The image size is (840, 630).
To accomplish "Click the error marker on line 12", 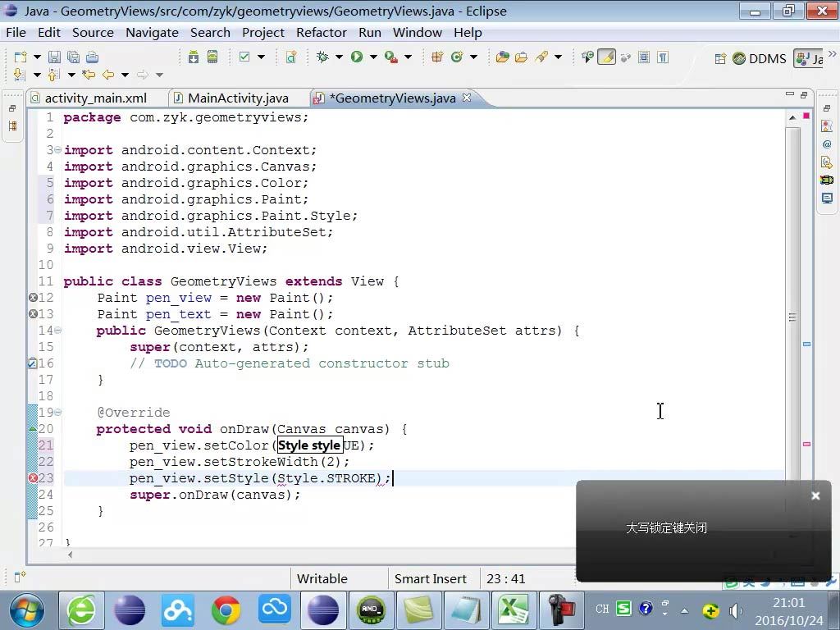I will 33,297.
